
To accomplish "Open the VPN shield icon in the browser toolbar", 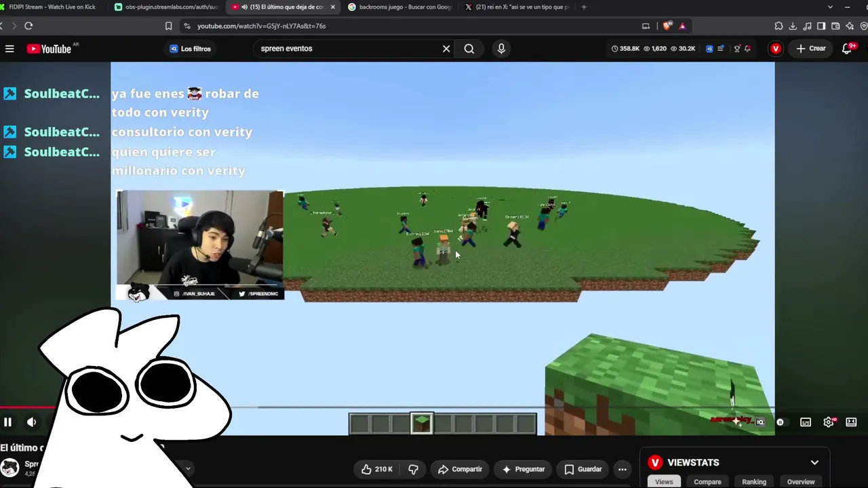I will [863, 26].
